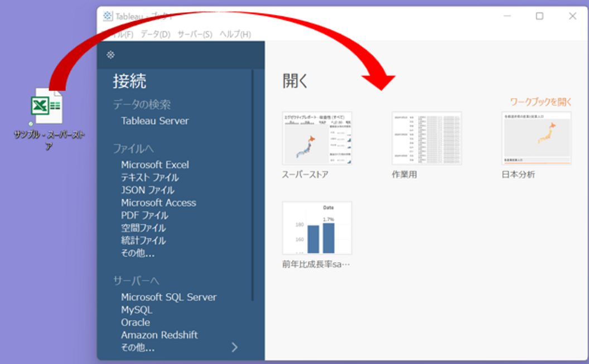Select the Microsoft Access connector
Image resolution: width=589 pixels, height=364 pixels.
pyautogui.click(x=158, y=203)
